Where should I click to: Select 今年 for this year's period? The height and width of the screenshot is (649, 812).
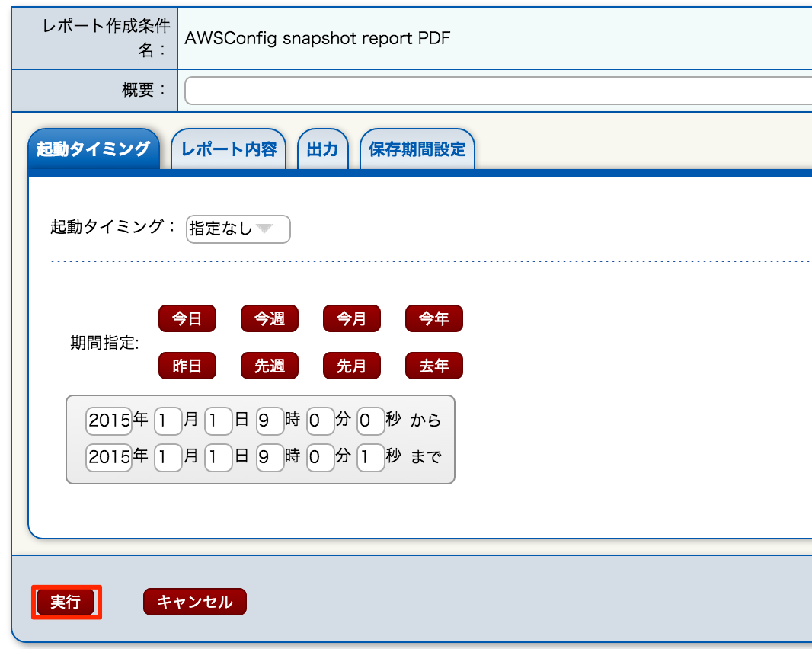[x=433, y=318]
